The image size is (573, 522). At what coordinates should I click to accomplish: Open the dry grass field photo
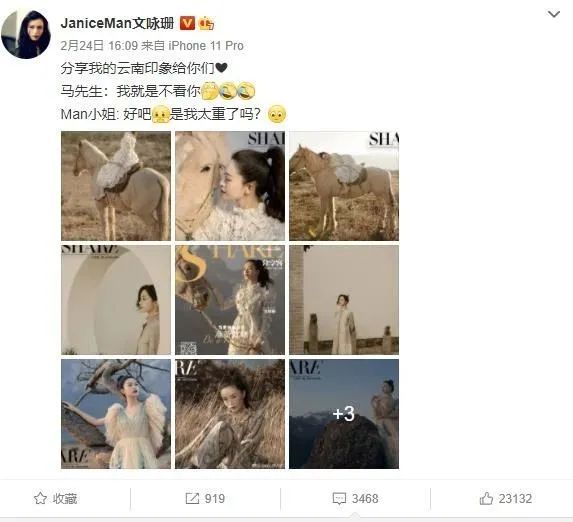[x=230, y=414]
